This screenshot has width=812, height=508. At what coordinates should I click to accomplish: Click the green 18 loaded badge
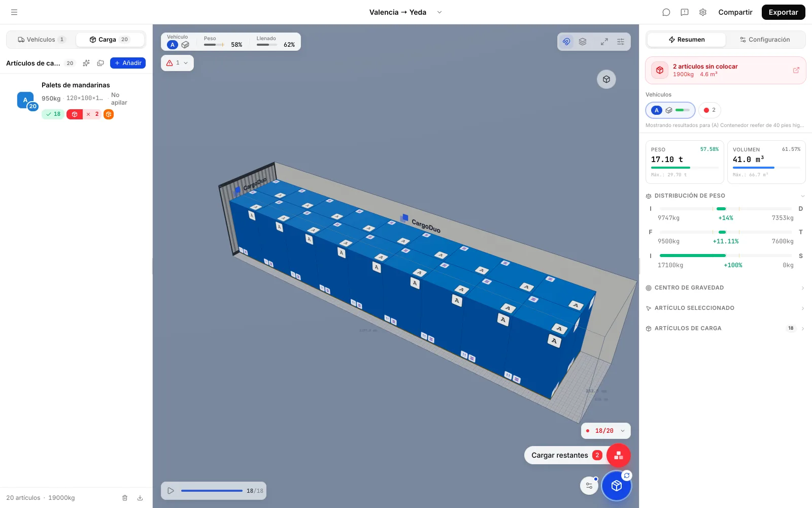[x=53, y=114]
